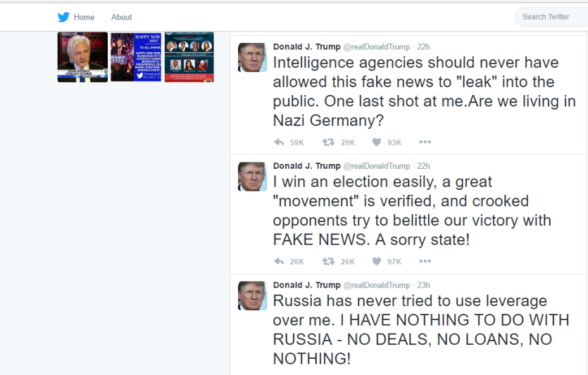Viewport: 588px width, 375px height.
Task: Go to the Home tab
Action: click(84, 17)
